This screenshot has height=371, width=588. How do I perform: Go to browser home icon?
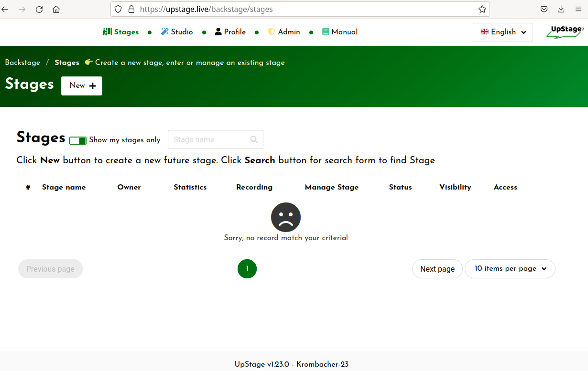click(x=56, y=9)
